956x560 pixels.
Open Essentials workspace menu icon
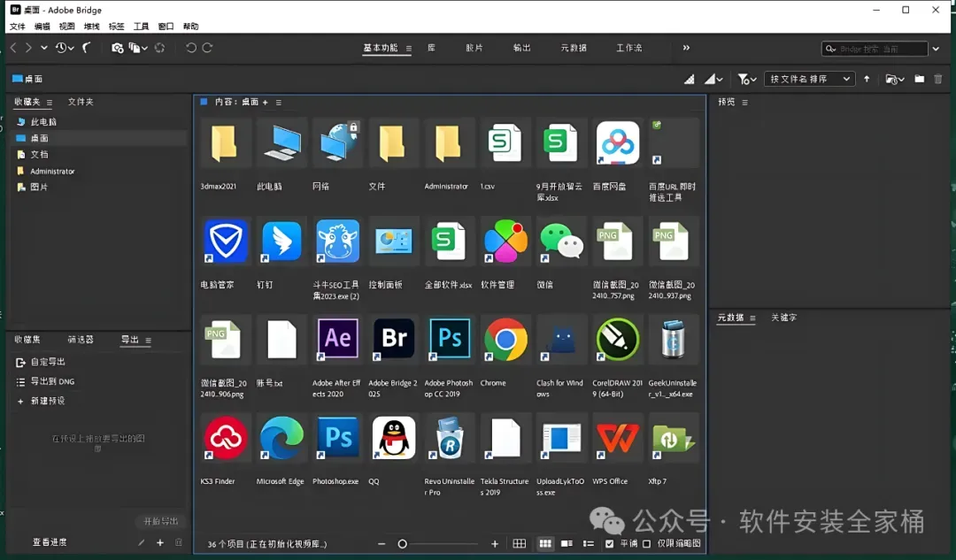click(408, 48)
